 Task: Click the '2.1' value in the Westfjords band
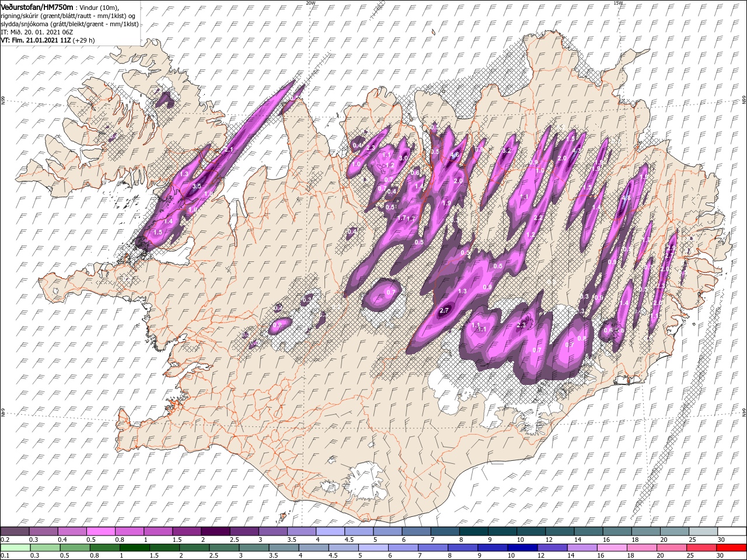229,150
